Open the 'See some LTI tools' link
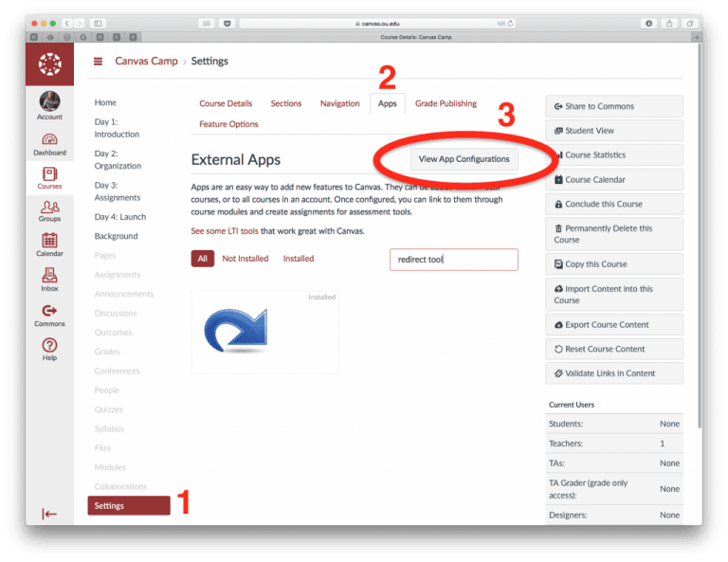Screen dimensions: 728x562 [224, 231]
